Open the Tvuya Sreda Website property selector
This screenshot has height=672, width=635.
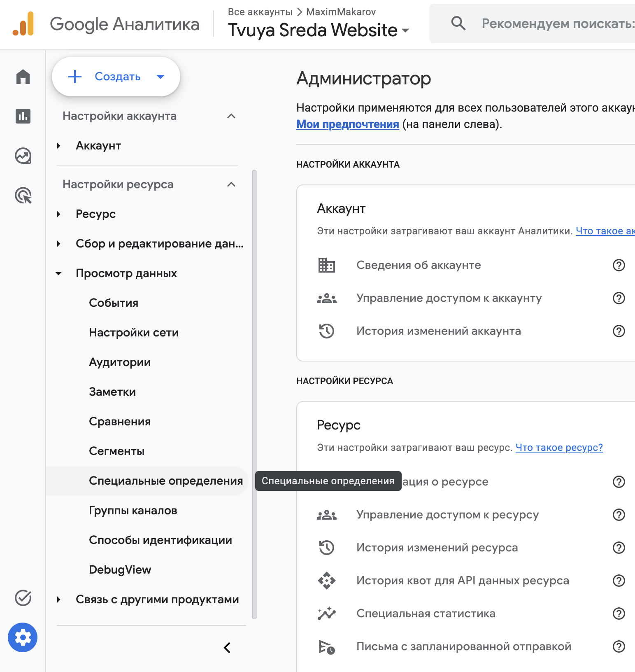tap(319, 30)
